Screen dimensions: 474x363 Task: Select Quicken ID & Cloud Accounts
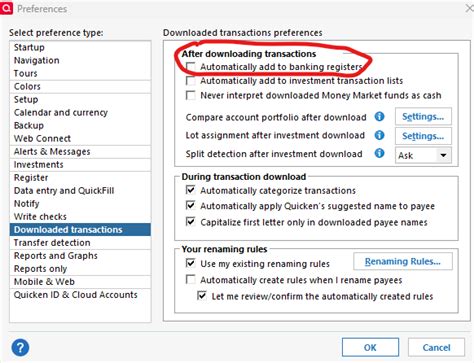click(80, 294)
